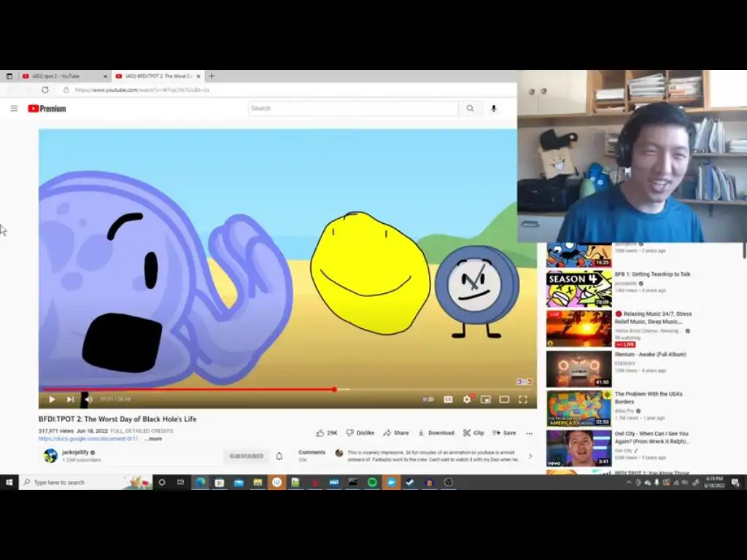Open the Windows Start menu
Image resolution: width=747 pixels, height=560 pixels.
click(9, 483)
